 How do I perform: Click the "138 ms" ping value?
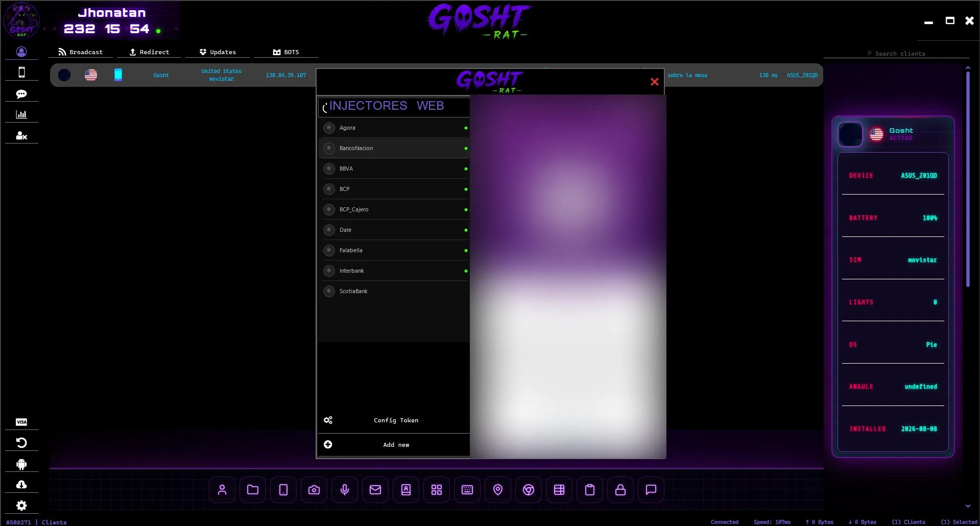tap(769, 75)
